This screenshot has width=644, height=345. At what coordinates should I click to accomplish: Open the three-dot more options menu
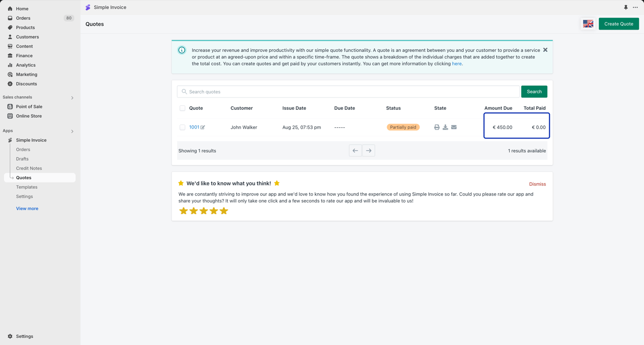click(x=635, y=8)
